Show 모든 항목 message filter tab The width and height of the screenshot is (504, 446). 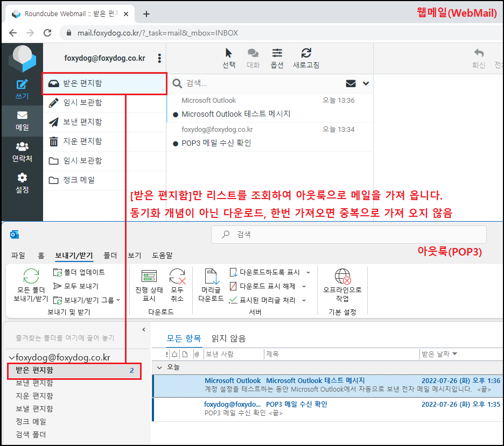184,338
